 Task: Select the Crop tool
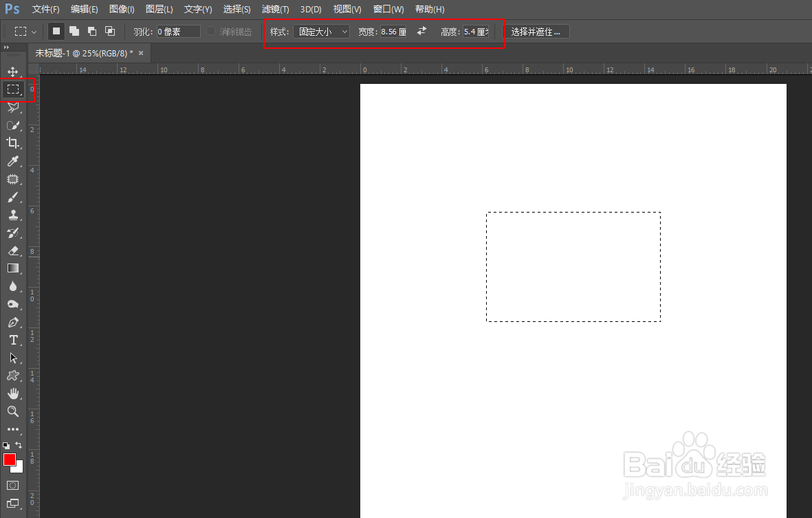(x=13, y=143)
